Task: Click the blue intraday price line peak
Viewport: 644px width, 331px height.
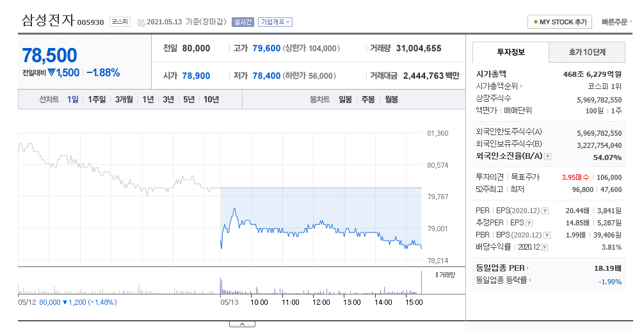Action: coord(234,209)
